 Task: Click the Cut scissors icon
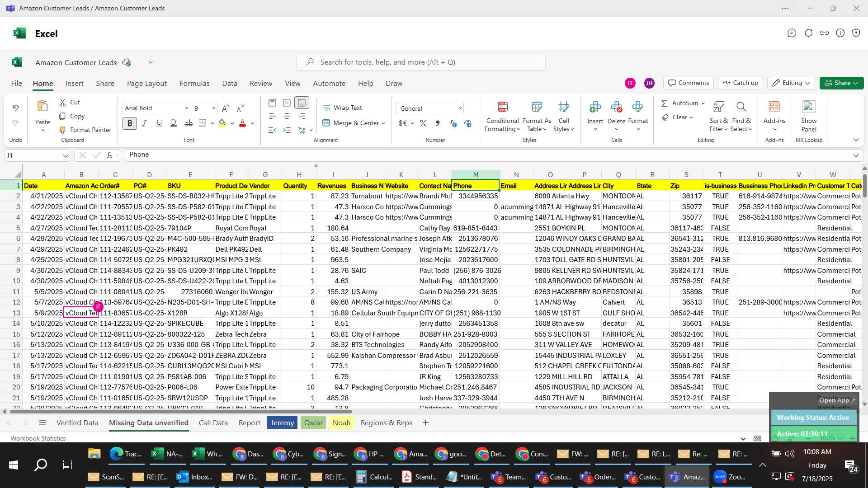coord(63,103)
